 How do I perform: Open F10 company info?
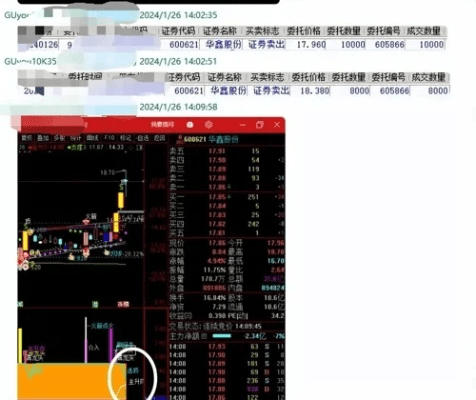click(x=109, y=138)
